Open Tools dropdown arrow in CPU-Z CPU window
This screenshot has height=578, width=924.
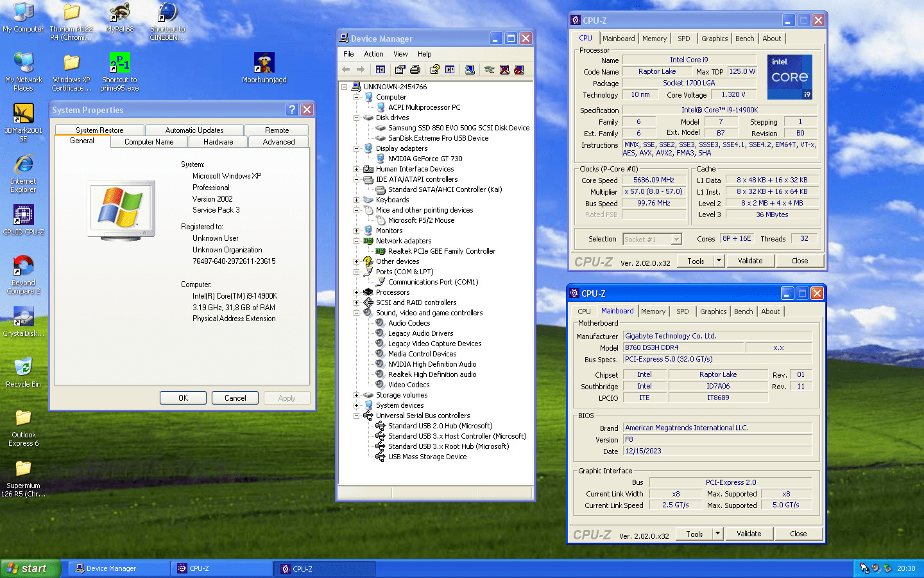pyautogui.click(x=719, y=261)
